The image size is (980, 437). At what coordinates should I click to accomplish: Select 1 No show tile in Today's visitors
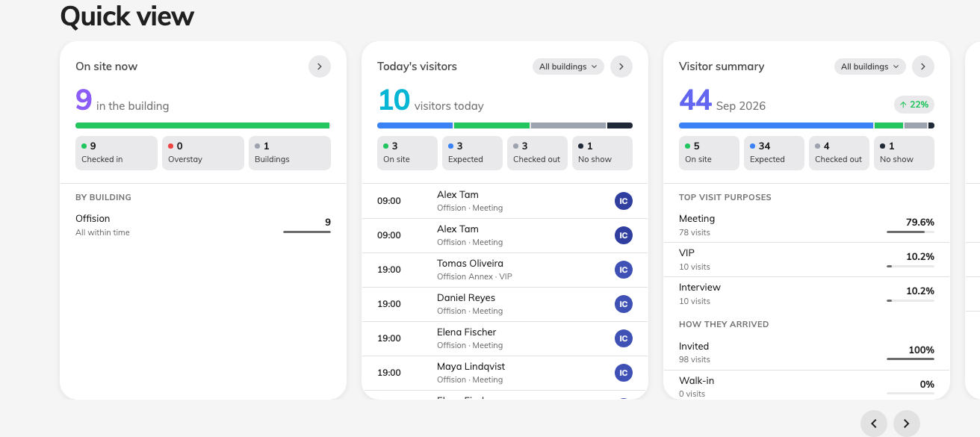[x=602, y=152]
